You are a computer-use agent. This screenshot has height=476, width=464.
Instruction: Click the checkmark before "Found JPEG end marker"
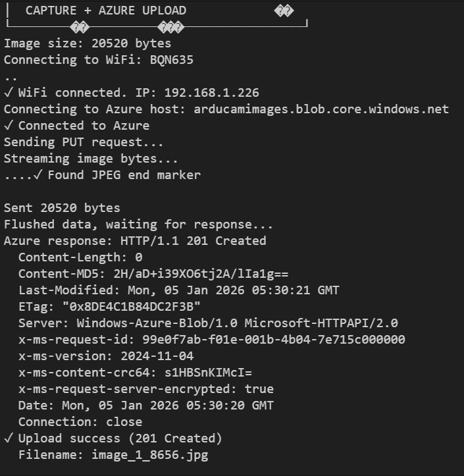[x=38, y=175]
